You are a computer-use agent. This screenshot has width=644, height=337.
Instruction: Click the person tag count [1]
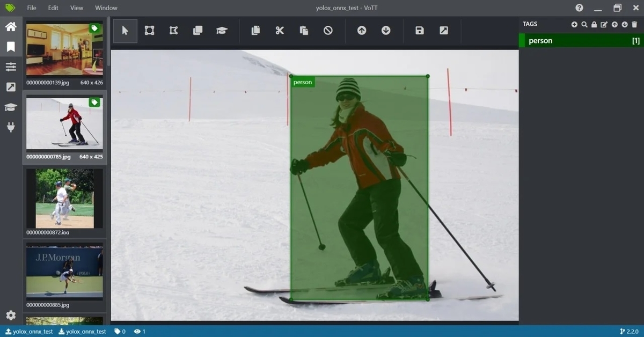635,41
